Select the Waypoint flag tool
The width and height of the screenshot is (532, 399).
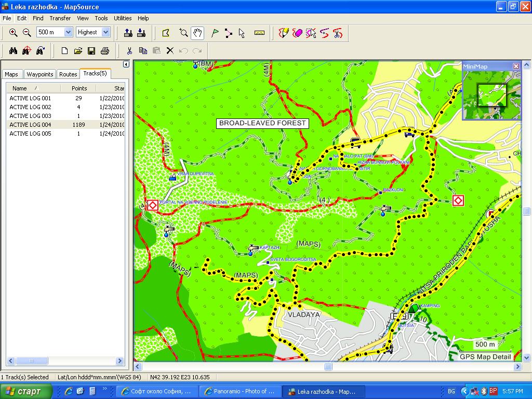[215, 33]
